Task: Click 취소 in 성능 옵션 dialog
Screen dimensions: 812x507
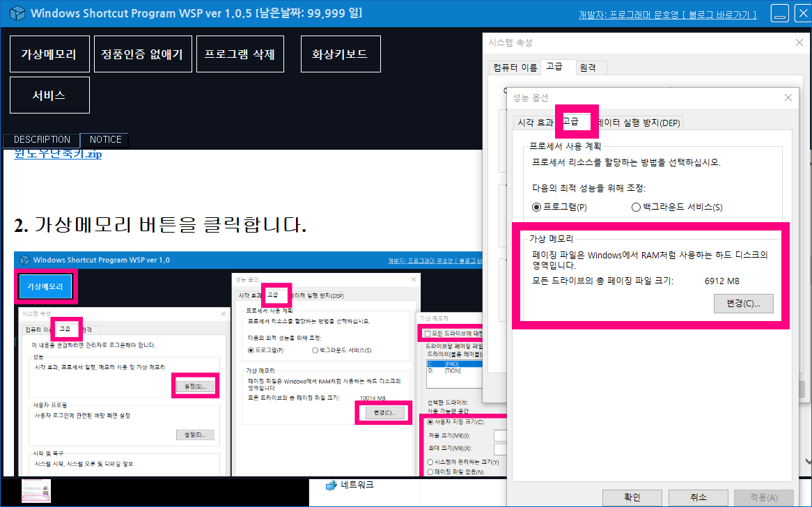Action: point(698,498)
